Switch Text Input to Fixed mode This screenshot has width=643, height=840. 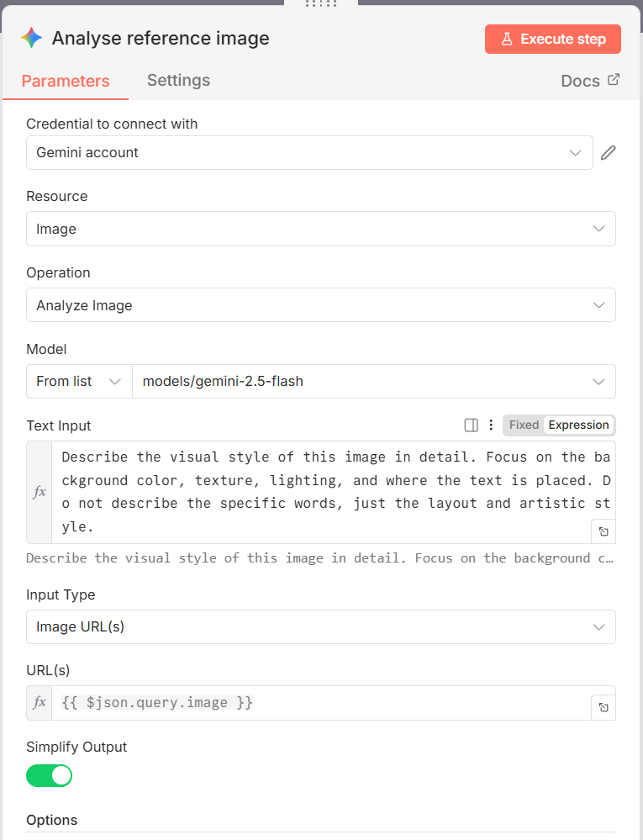click(524, 425)
